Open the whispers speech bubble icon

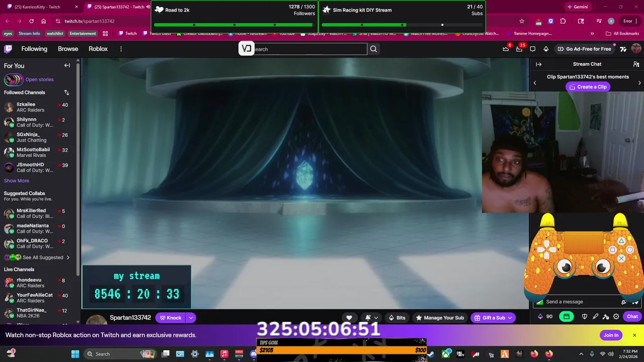533,49
